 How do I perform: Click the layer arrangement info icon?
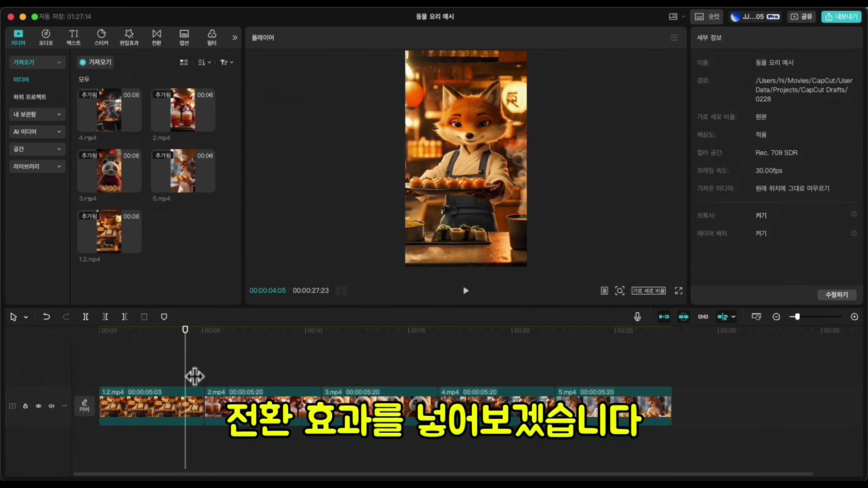coord(854,233)
